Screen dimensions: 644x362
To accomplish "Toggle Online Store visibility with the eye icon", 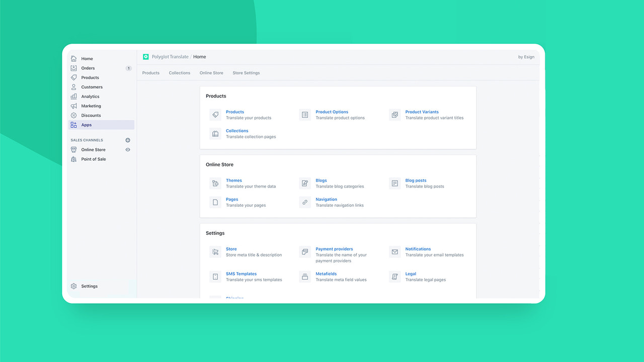I will [128, 149].
